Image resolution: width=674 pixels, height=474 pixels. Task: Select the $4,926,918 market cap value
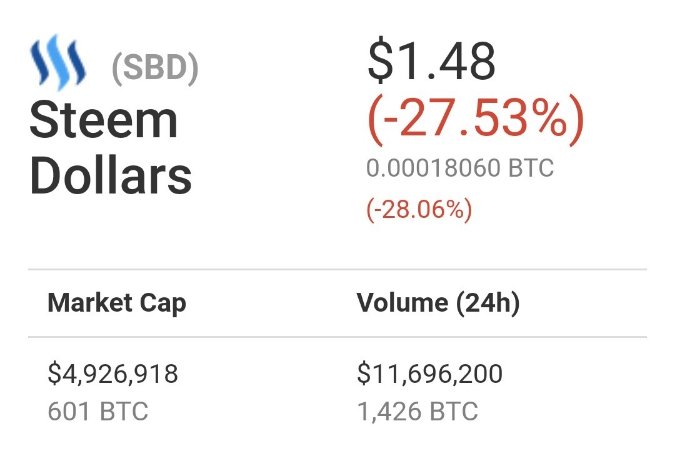click(x=113, y=374)
